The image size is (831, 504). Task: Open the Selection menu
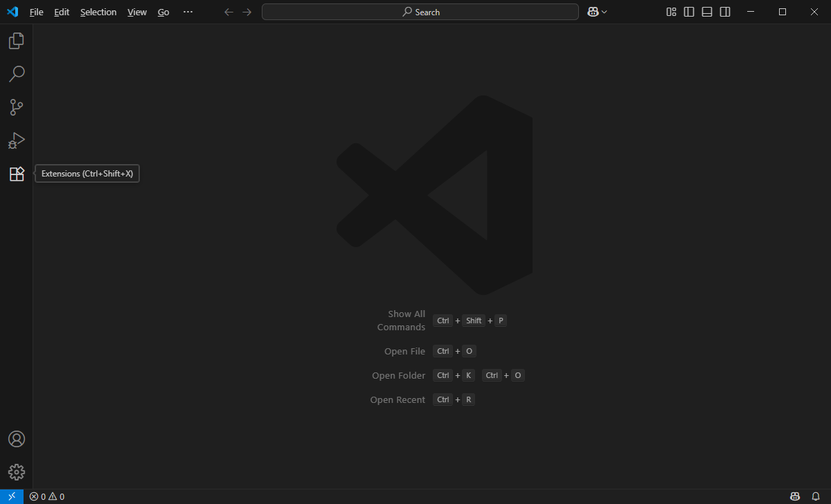pos(98,12)
